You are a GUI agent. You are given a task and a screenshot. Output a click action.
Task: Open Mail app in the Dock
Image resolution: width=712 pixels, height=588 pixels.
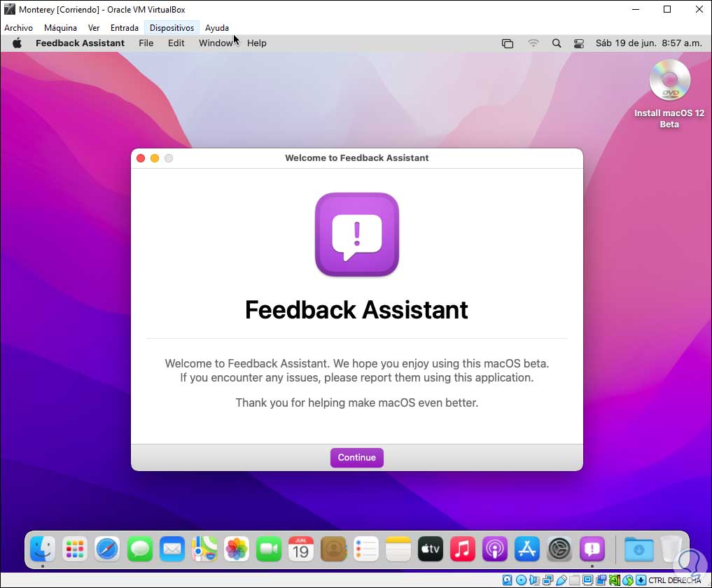coord(172,549)
